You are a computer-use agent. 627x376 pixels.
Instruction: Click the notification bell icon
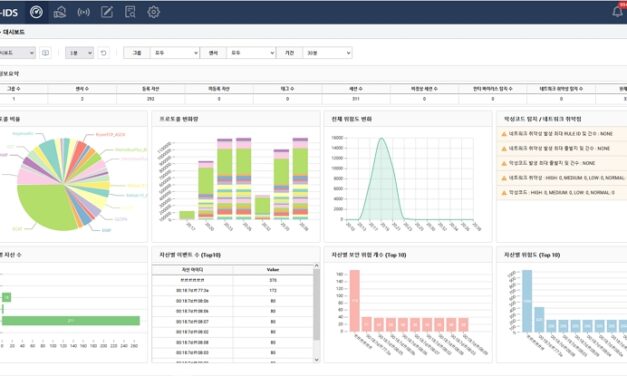click(x=617, y=12)
